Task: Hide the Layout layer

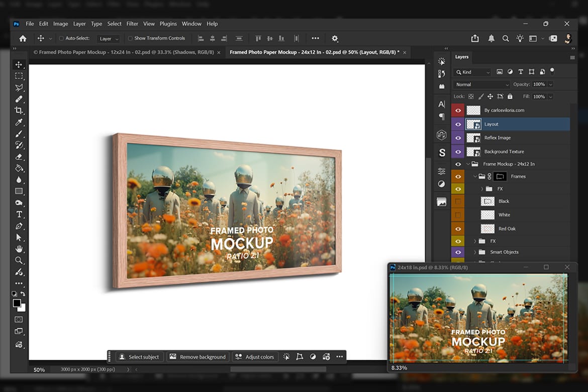Action: (x=458, y=124)
